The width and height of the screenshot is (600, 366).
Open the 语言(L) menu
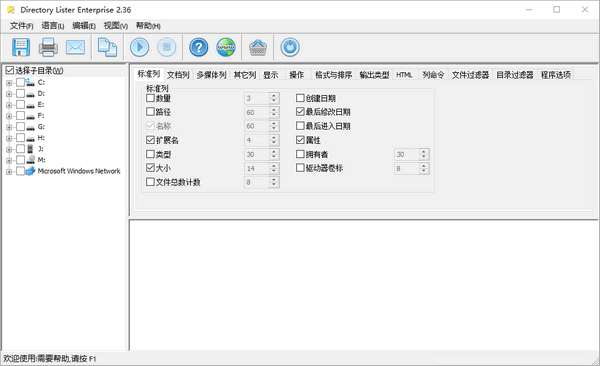pos(53,26)
